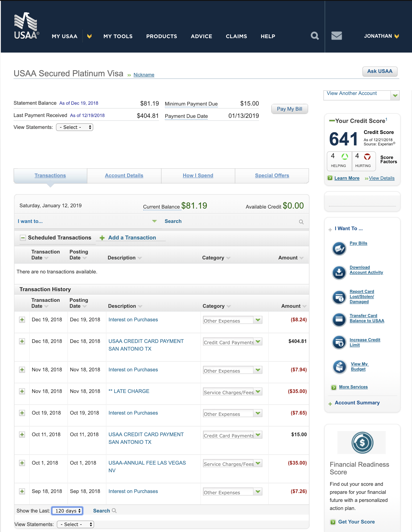The height and width of the screenshot is (532, 412).
Task: Click the red Hurting score factor icon
Action: pos(367,156)
